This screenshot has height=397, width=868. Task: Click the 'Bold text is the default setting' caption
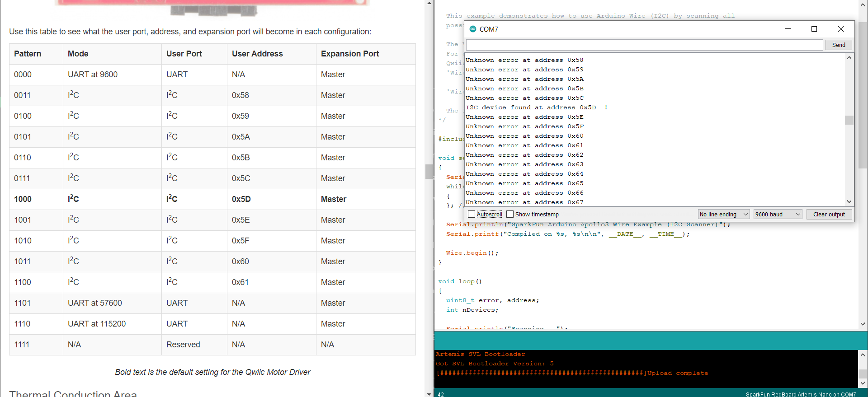coord(212,372)
